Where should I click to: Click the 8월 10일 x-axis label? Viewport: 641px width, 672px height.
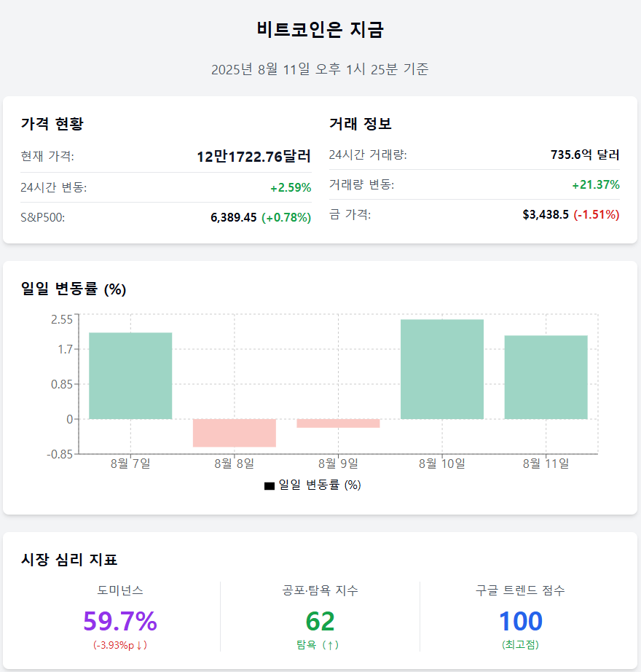(442, 464)
